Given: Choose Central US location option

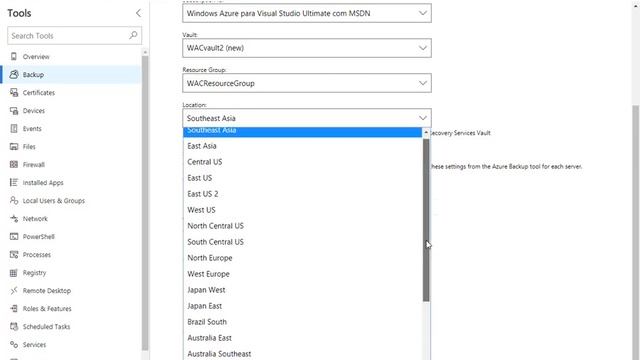Looking at the screenshot, I should 302,162.
